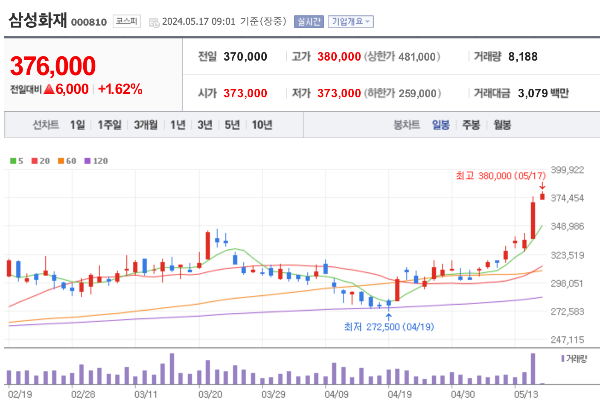Screen dimensions: 600x418
Task: Click the 2024.05.17 09:01 timestamp
Action: [x=199, y=21]
